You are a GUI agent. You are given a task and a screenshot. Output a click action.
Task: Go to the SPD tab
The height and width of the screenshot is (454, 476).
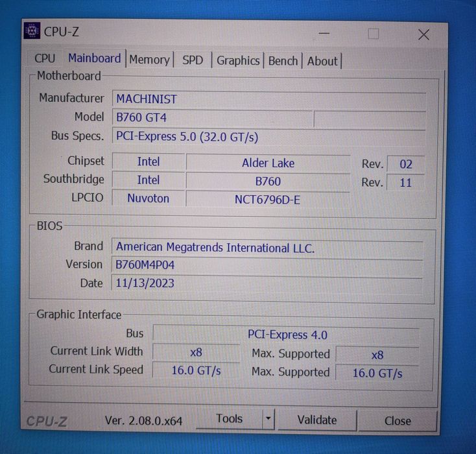193,60
